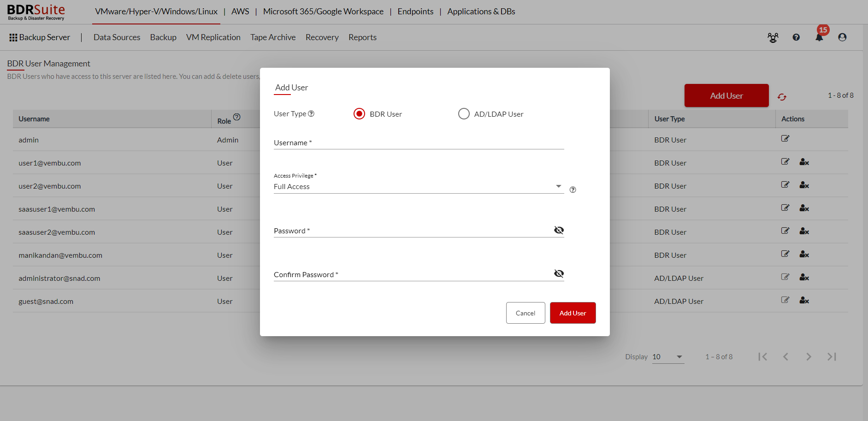Go to the last page of users
This screenshot has height=421, width=868.
coord(832,357)
